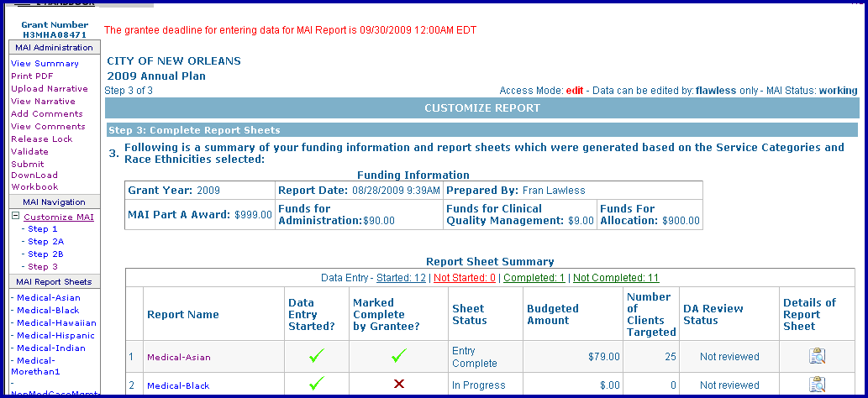Click Validate in MAI Administration
The image size is (868, 398).
(30, 152)
